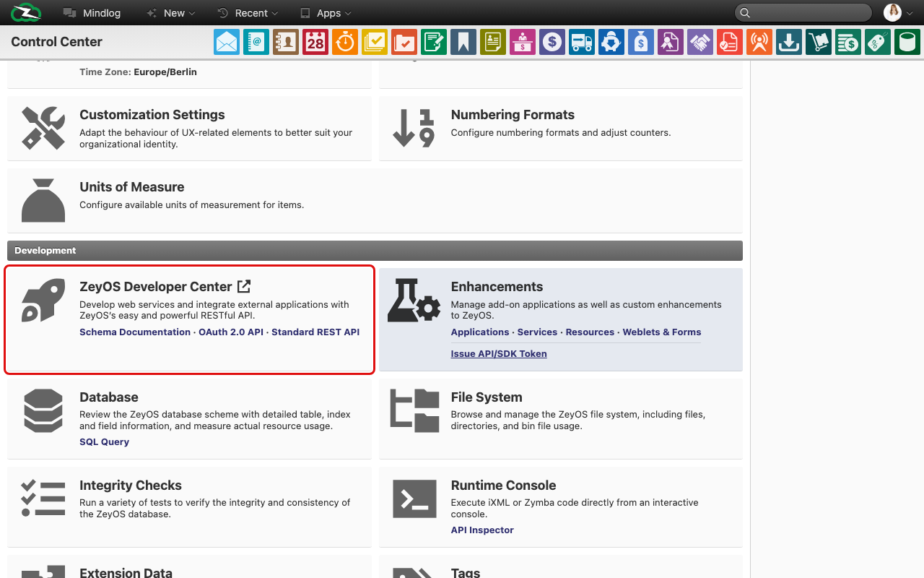
Task: Open the File System heading
Action: pos(487,397)
